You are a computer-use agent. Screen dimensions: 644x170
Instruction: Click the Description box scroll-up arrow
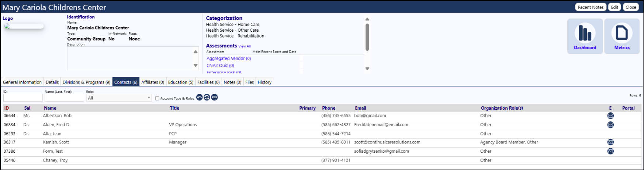(x=195, y=52)
